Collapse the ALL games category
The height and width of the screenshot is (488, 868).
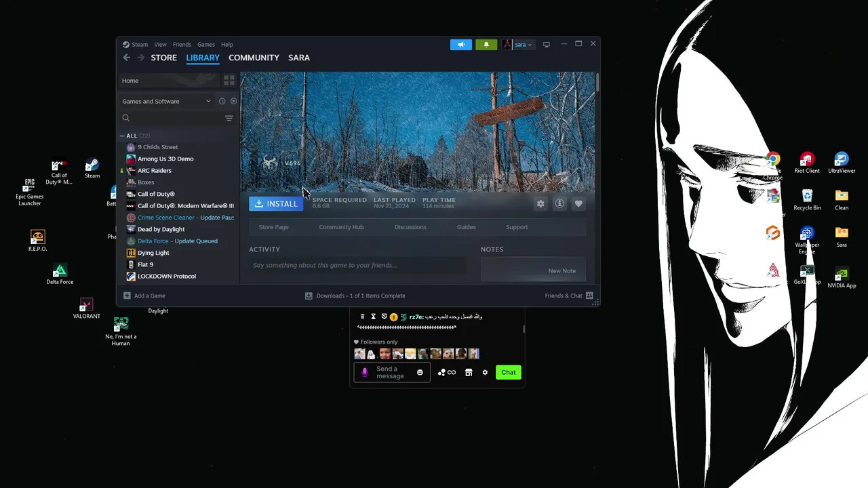123,136
